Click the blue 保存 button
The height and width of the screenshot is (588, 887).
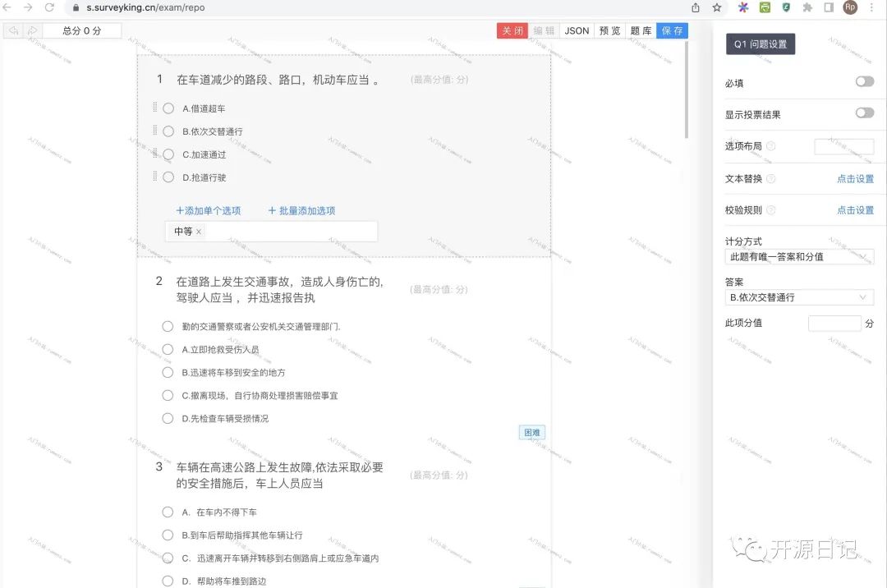672,30
